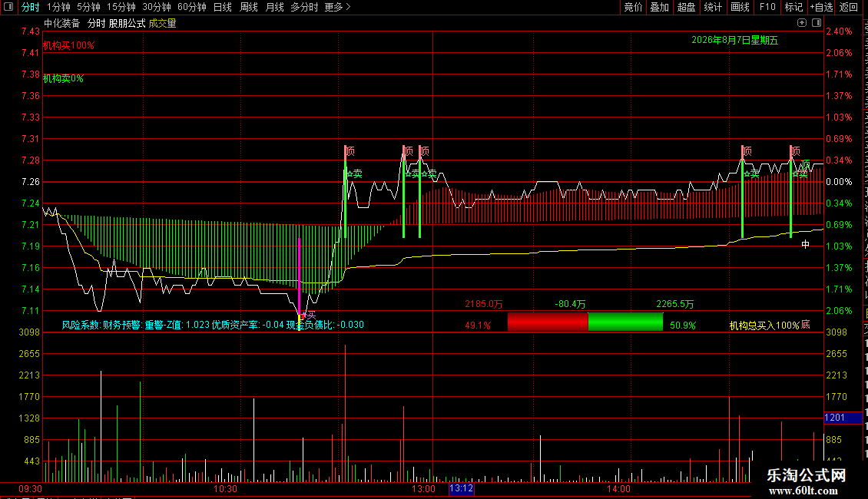868x499 pixels.
Task: Click the 中 marker near the yellow line
Action: click(806, 244)
